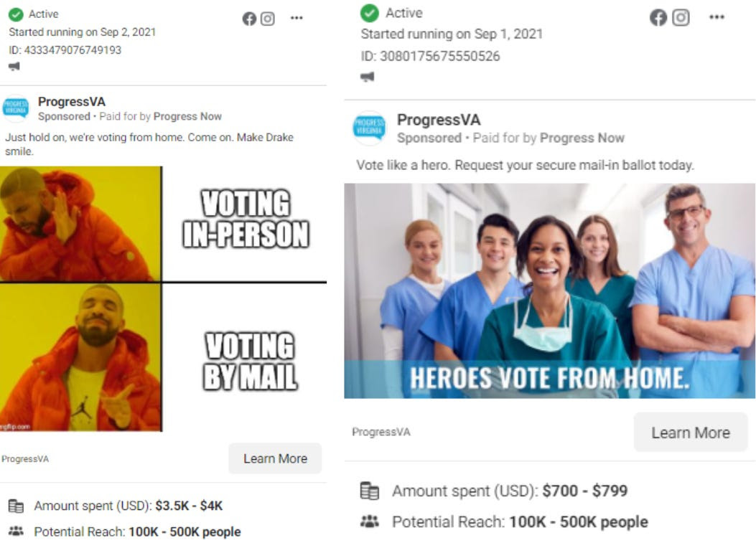
Task: Click ProgressVA logo on heroes ad
Action: click(x=369, y=128)
